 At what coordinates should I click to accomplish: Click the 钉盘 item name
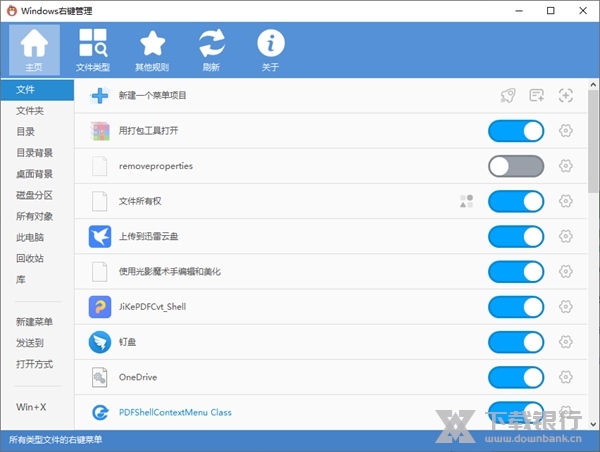(x=127, y=342)
